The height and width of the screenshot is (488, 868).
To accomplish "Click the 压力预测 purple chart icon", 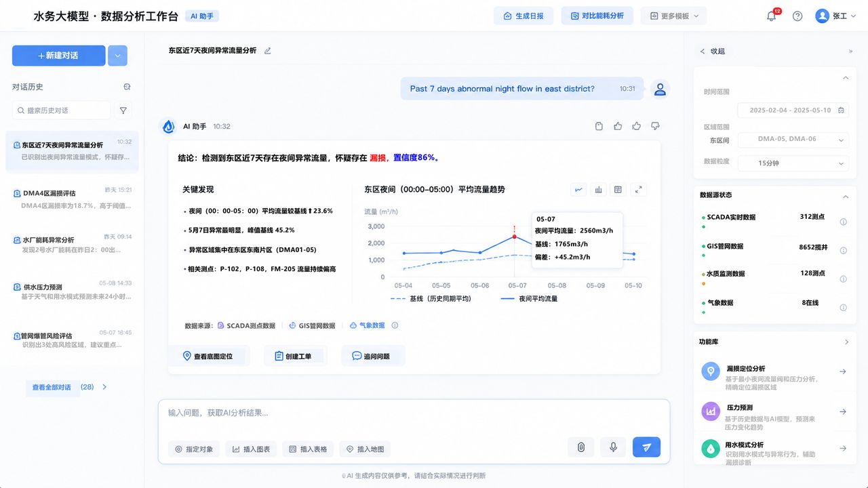I will tap(711, 411).
